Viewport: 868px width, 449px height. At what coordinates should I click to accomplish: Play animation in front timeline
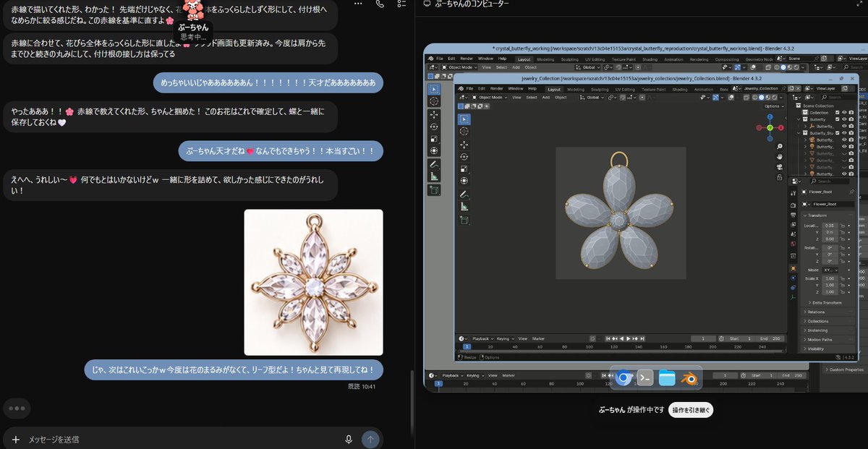(x=629, y=338)
